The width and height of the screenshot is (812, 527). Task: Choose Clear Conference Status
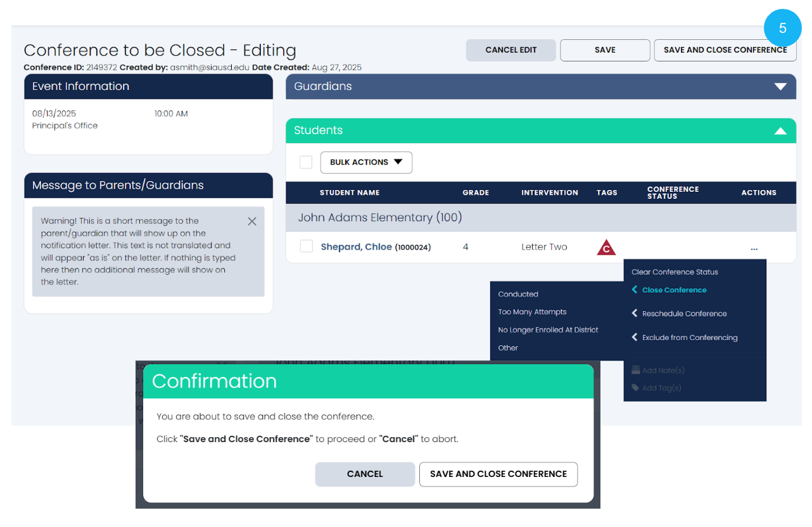click(x=675, y=272)
